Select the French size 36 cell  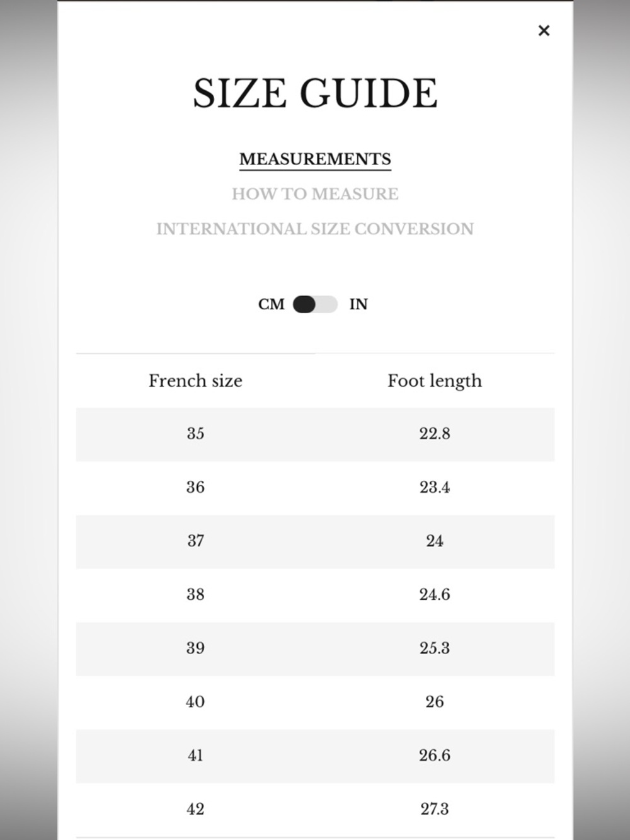click(195, 487)
